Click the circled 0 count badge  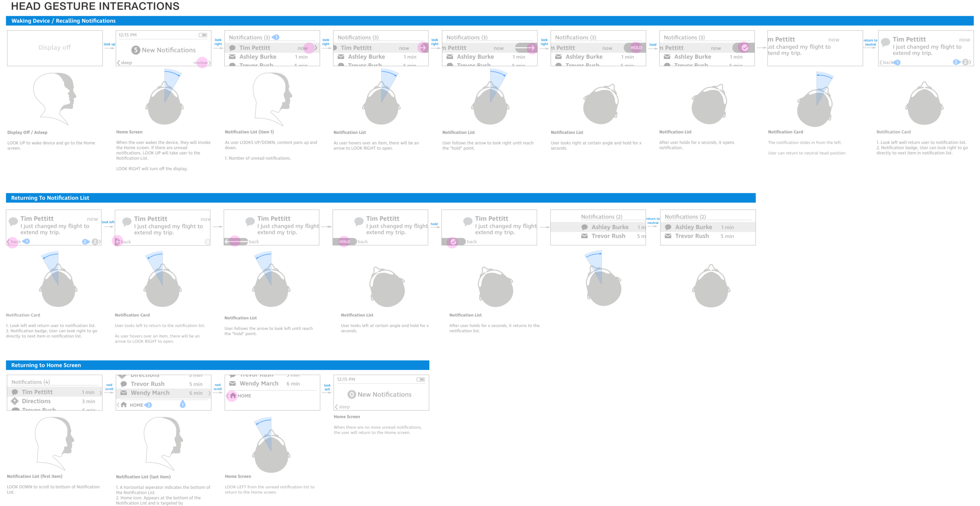[x=352, y=394]
